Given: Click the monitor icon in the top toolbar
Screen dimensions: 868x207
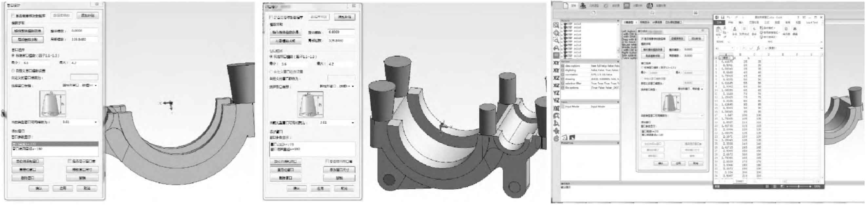Looking at the screenshot, I should (627, 5).
